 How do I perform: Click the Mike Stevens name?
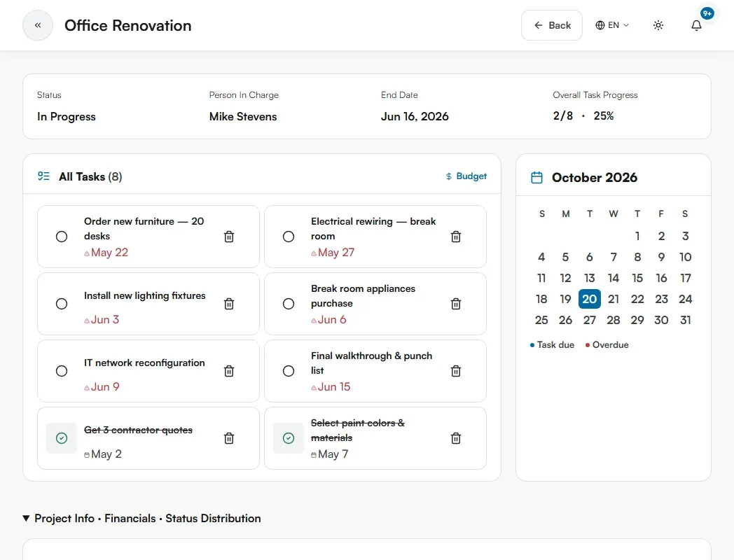(243, 116)
